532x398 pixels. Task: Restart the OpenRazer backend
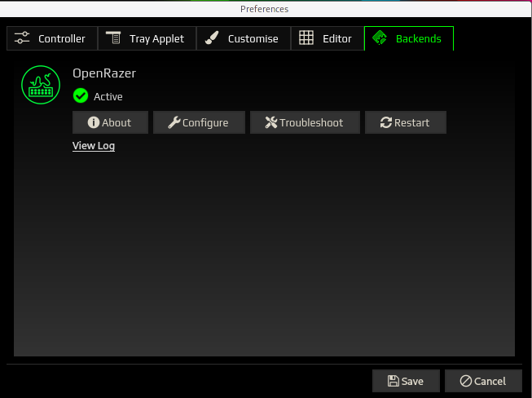[x=406, y=122]
